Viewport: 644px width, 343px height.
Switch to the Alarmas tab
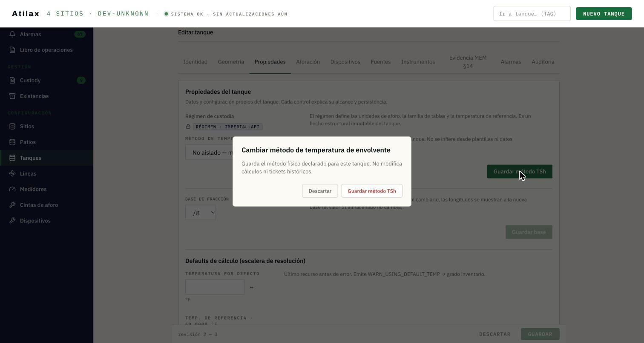[511, 62]
